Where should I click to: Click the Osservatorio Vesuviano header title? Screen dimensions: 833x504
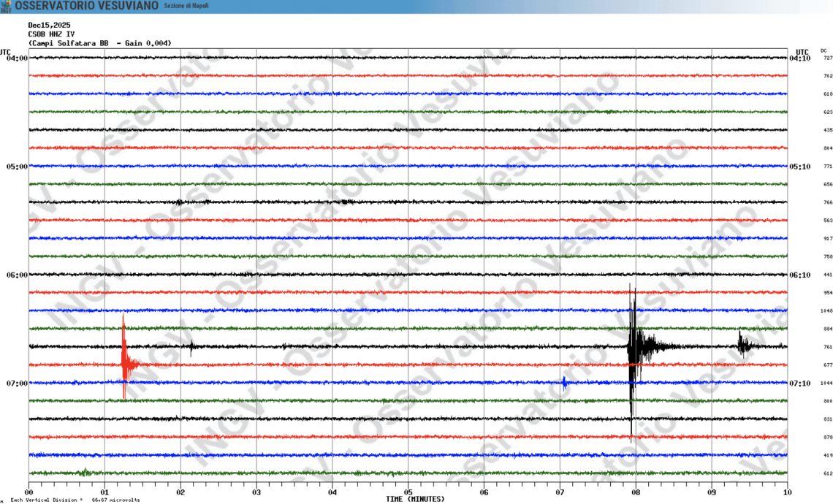(x=87, y=6)
